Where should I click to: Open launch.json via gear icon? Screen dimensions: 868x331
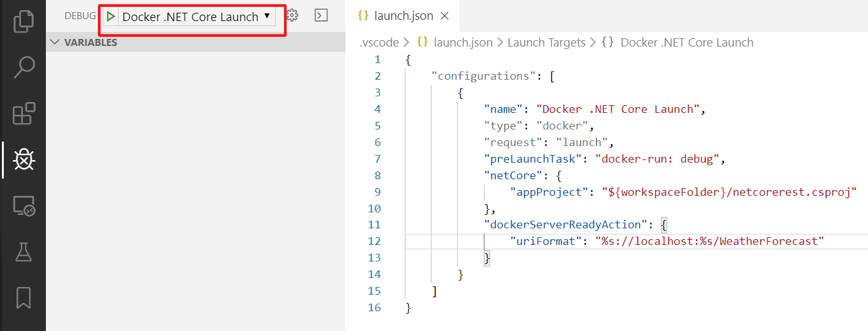coord(293,15)
